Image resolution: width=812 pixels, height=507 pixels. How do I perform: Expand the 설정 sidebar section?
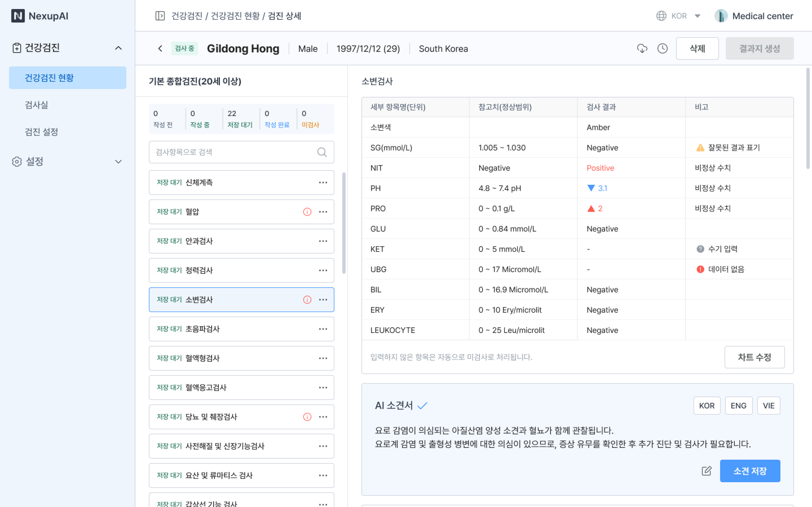coord(118,162)
